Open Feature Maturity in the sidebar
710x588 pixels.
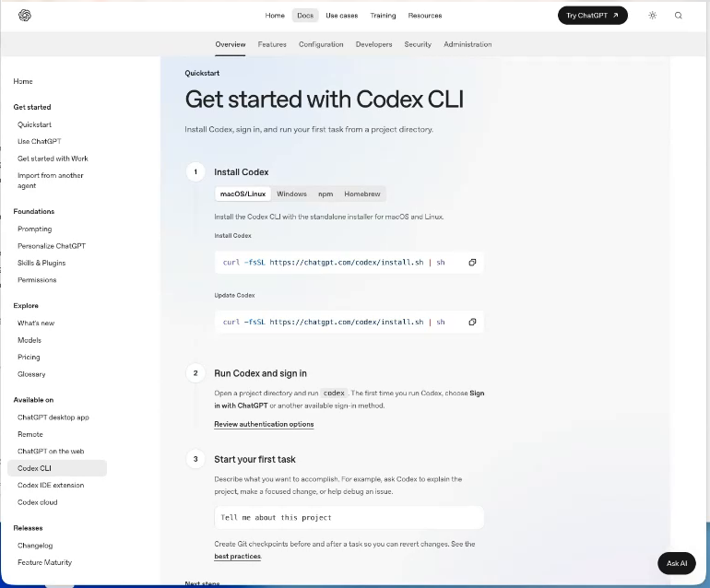45,562
